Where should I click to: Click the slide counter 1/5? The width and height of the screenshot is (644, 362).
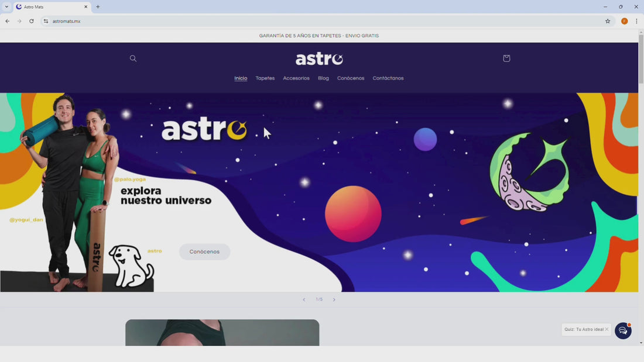coord(319,299)
